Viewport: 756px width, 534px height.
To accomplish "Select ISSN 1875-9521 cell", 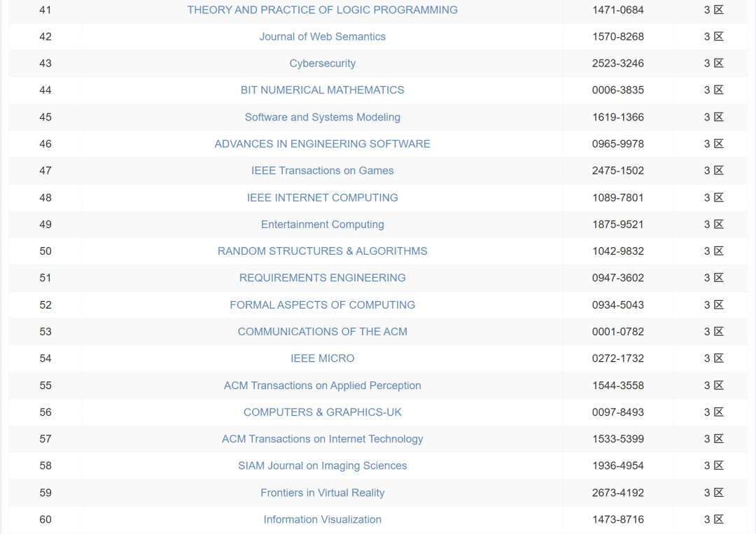I will point(617,224).
